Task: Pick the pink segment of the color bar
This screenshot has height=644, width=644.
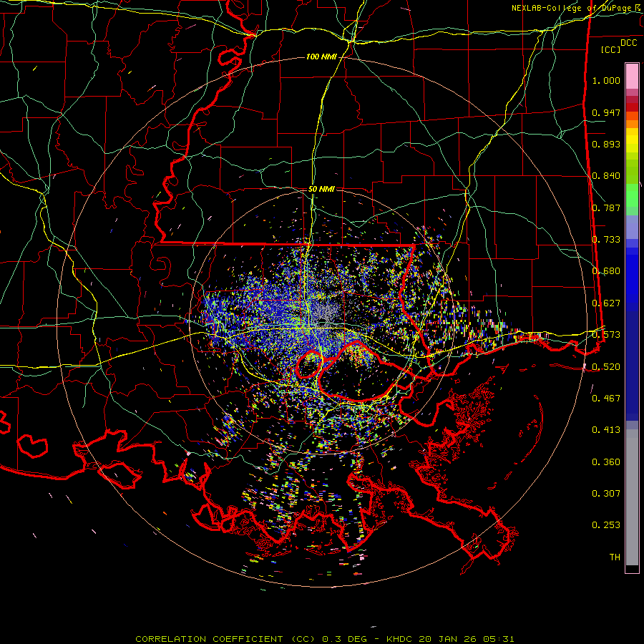Action: pos(632,76)
